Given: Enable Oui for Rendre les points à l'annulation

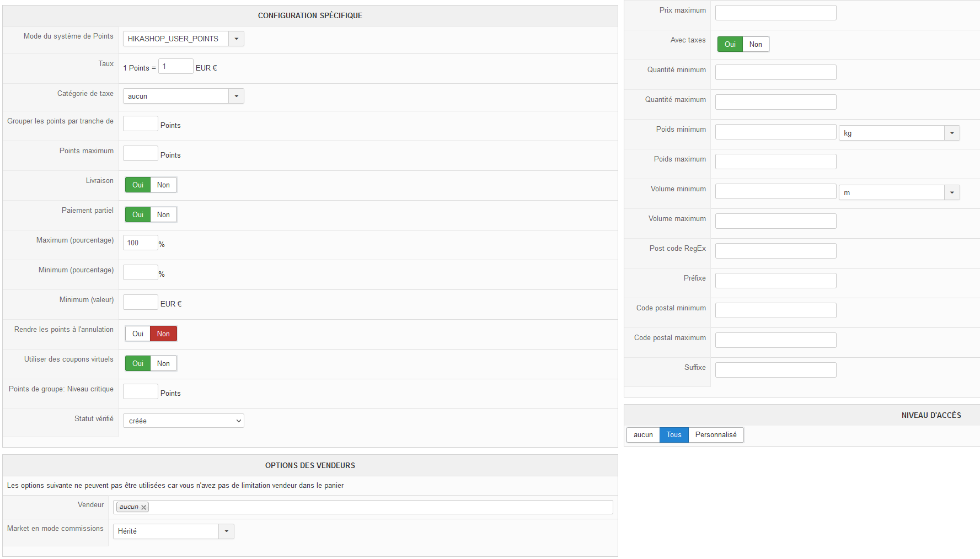Looking at the screenshot, I should pos(138,334).
